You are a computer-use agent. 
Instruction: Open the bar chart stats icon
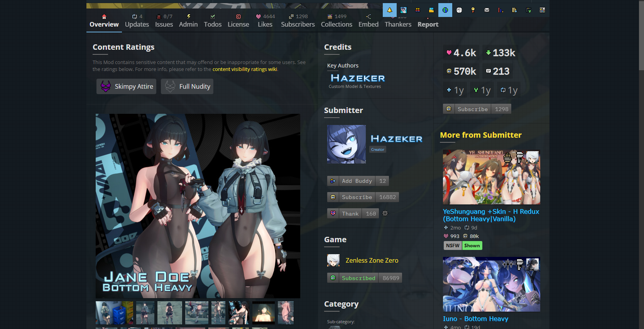click(x=500, y=10)
